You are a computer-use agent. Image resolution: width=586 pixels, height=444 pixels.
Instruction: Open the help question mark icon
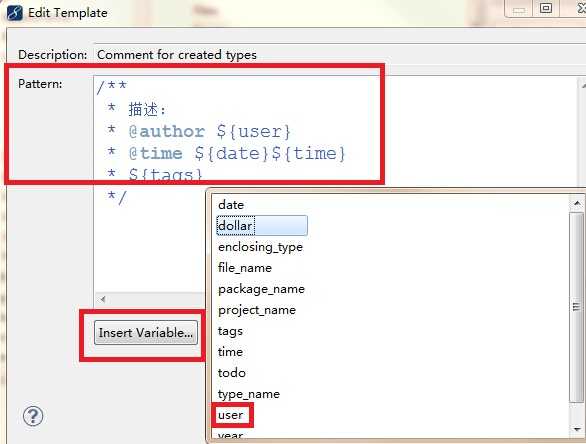33,416
